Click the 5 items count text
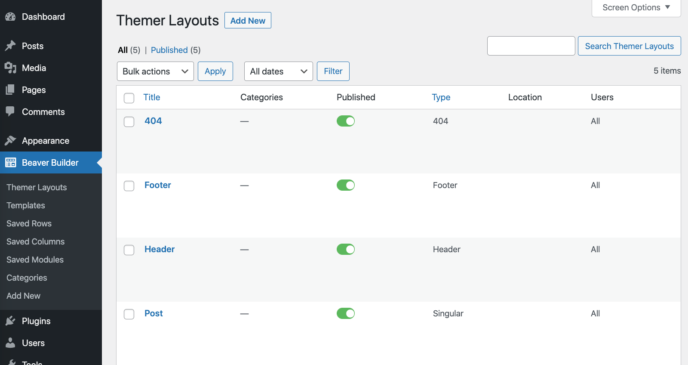Image resolution: width=688 pixels, height=365 pixels. (667, 71)
